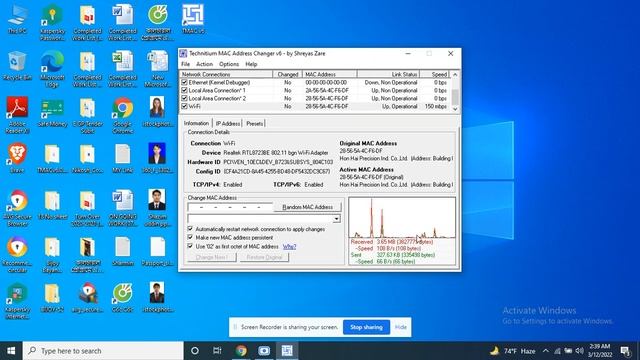Click the Type here to search box
The image size is (640, 360).
pyautogui.click(x=103, y=351)
